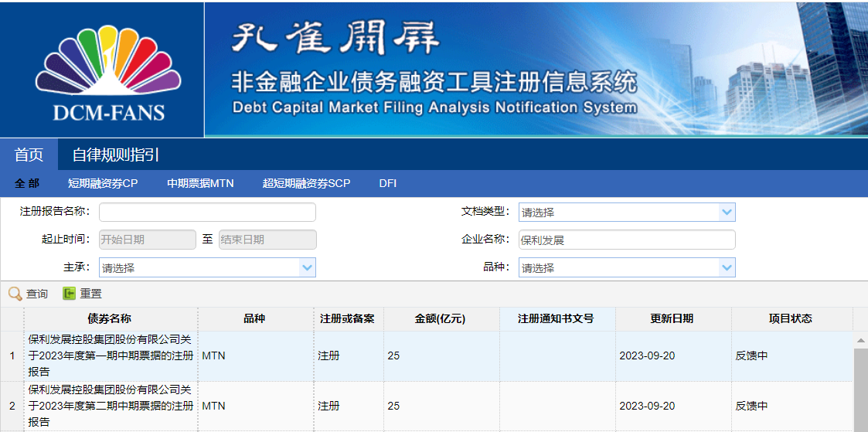Click the table scrollbar up arrow

click(861, 339)
